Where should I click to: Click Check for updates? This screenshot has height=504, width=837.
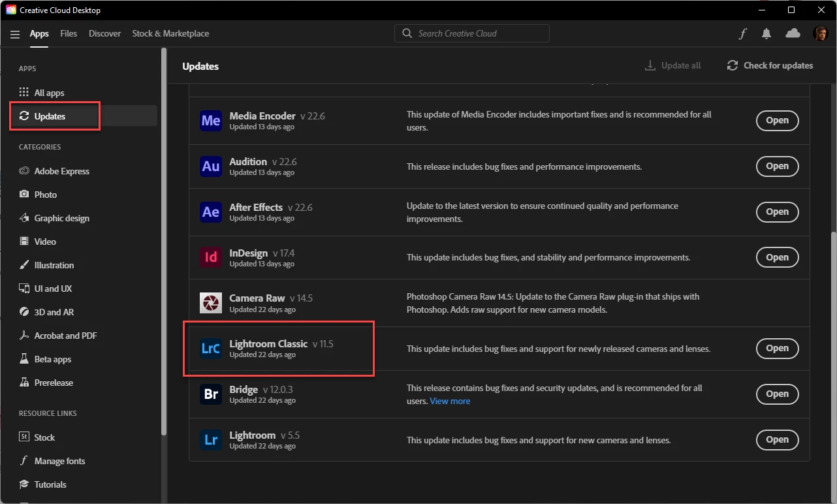770,65
